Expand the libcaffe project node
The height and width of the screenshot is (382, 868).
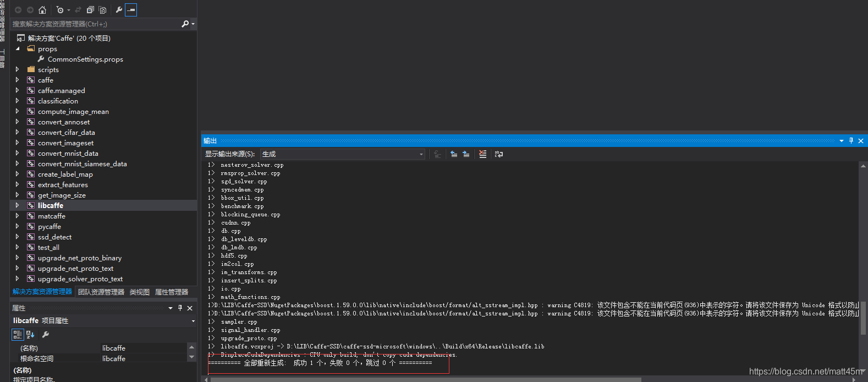coord(18,205)
